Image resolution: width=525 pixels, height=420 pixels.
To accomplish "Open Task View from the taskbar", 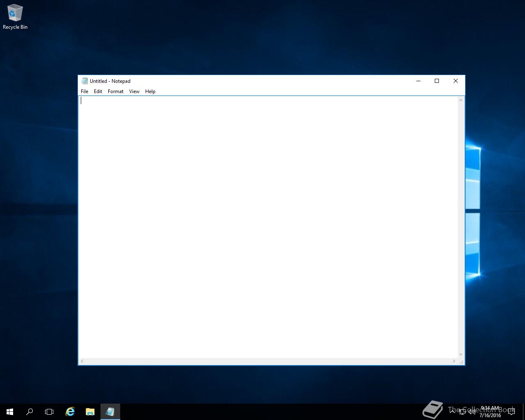I will pos(49,412).
